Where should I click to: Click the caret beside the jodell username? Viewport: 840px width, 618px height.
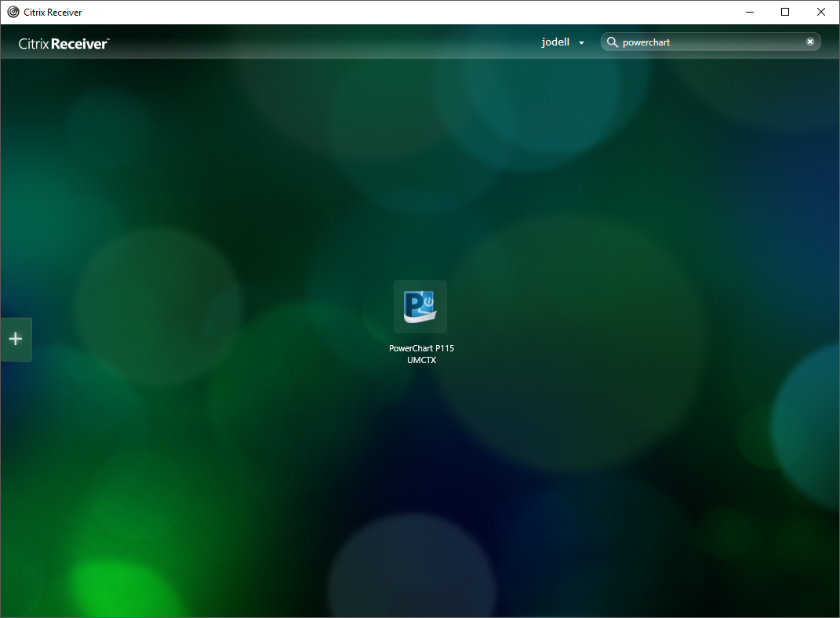point(580,43)
